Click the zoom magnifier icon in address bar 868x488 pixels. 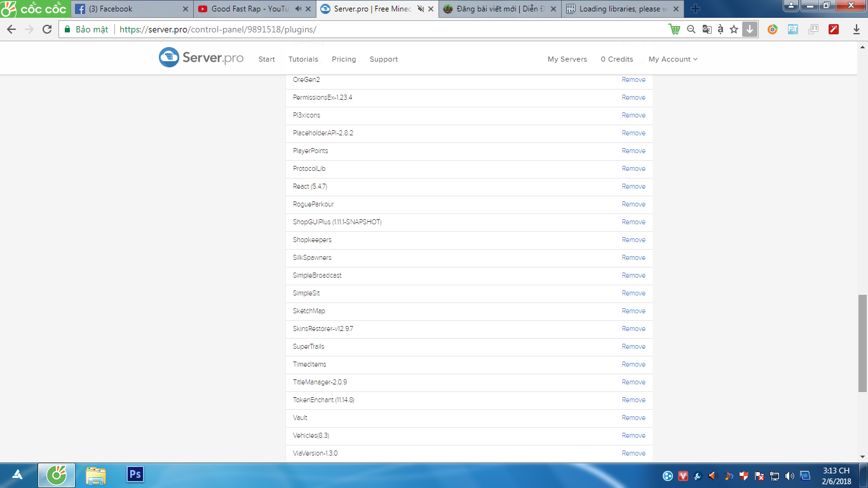(691, 29)
